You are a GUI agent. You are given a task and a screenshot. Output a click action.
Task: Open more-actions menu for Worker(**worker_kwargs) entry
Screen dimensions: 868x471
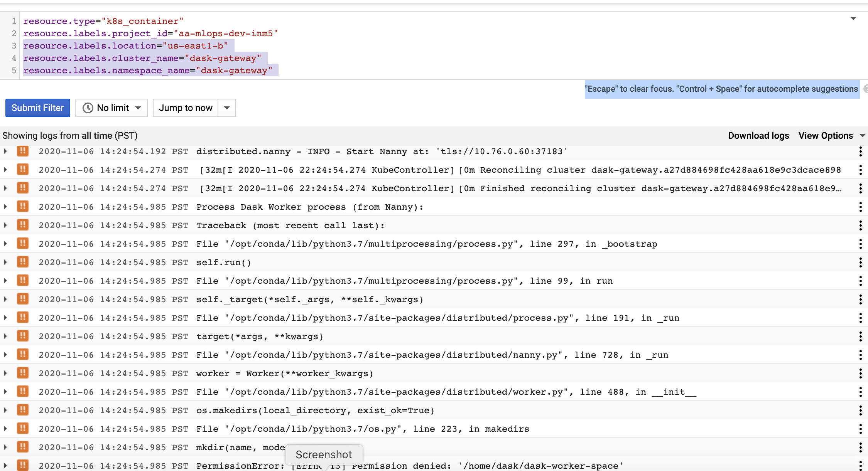[860, 373]
